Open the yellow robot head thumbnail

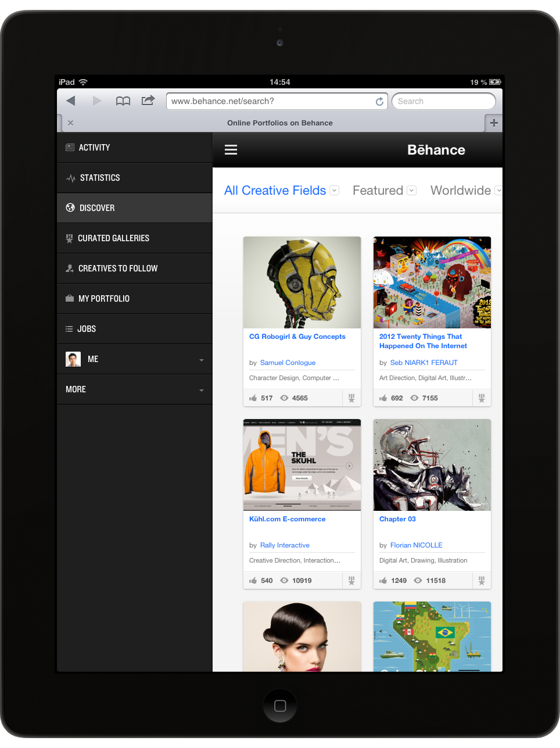tap(302, 282)
